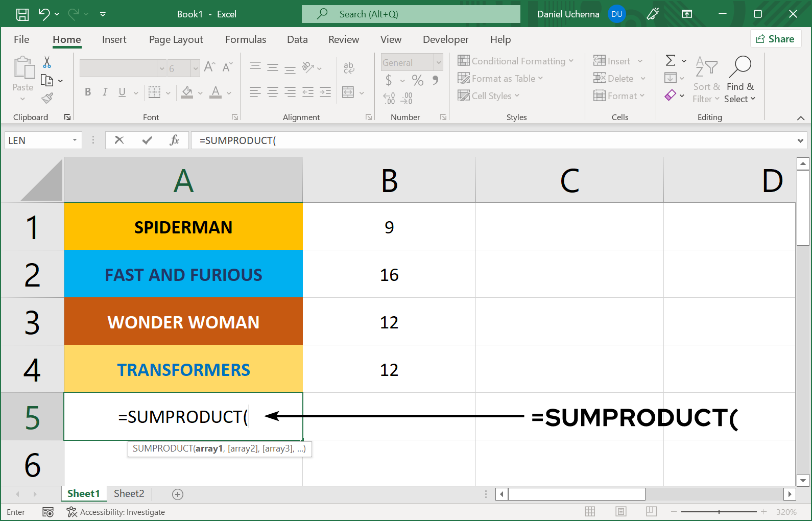Confirm formula with the Enter checkmark icon

point(147,140)
